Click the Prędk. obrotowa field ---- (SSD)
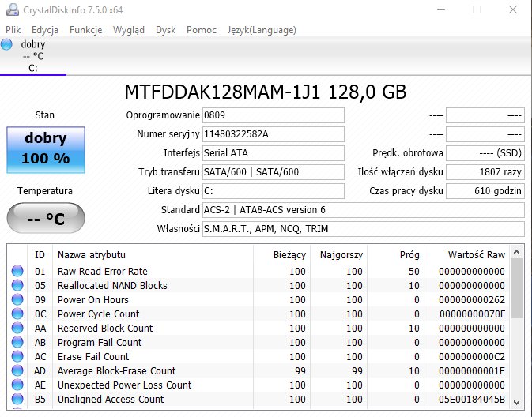 point(485,153)
